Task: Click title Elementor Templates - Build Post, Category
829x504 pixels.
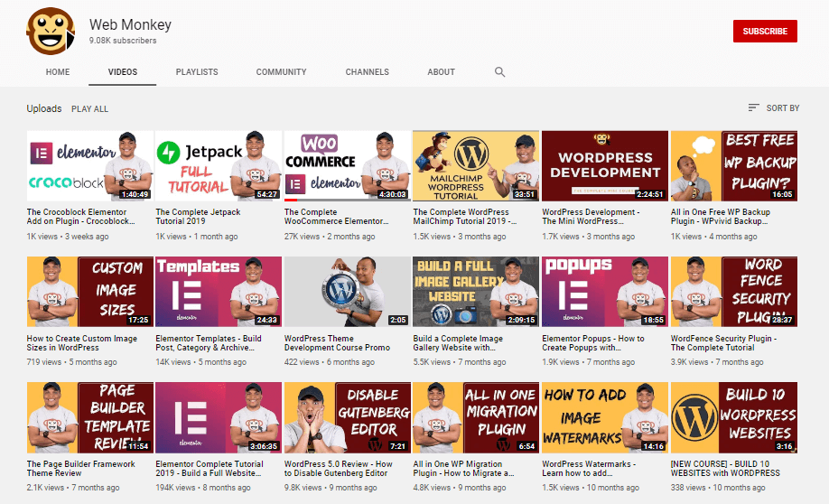Action: (209, 342)
